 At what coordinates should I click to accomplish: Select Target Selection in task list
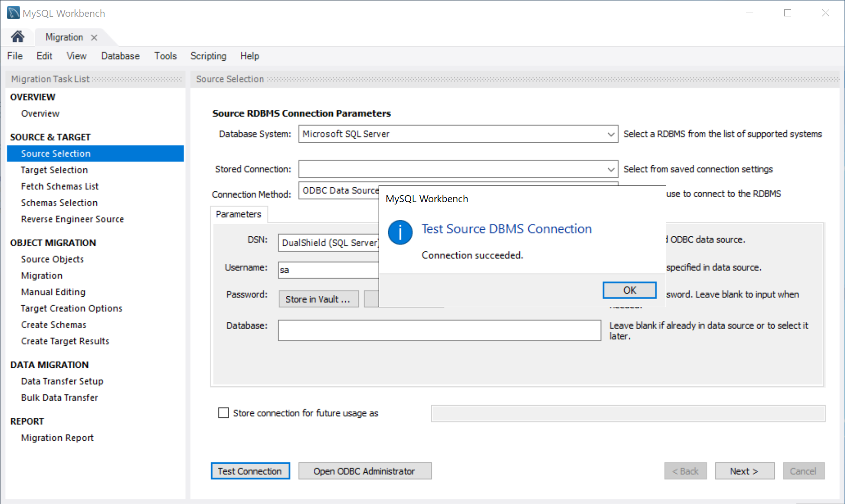click(54, 170)
